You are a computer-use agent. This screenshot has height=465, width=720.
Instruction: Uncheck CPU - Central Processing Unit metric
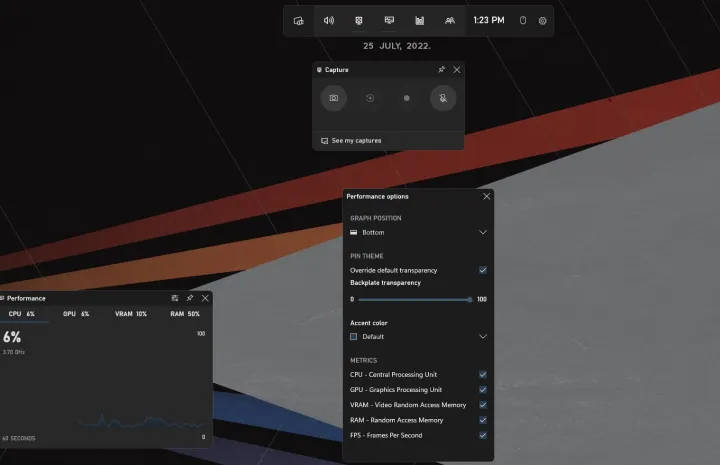(x=483, y=375)
